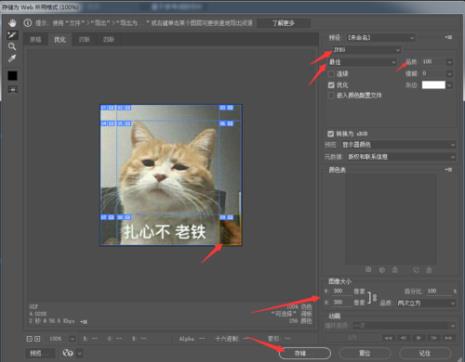The width and height of the screenshot is (465, 362).
Task: Switch to the 优化 optimized tab
Action: pos(60,40)
